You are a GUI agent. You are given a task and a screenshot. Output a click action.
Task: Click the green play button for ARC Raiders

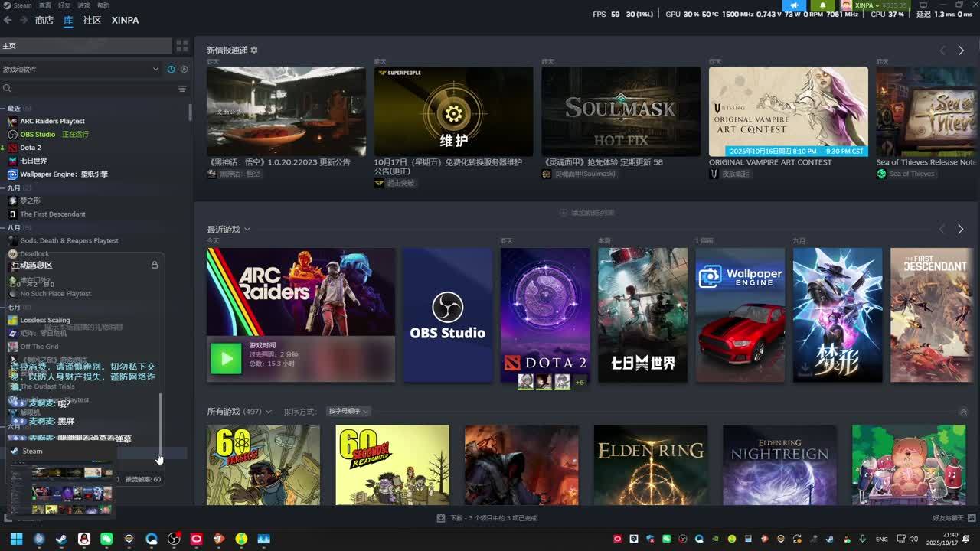pyautogui.click(x=226, y=358)
